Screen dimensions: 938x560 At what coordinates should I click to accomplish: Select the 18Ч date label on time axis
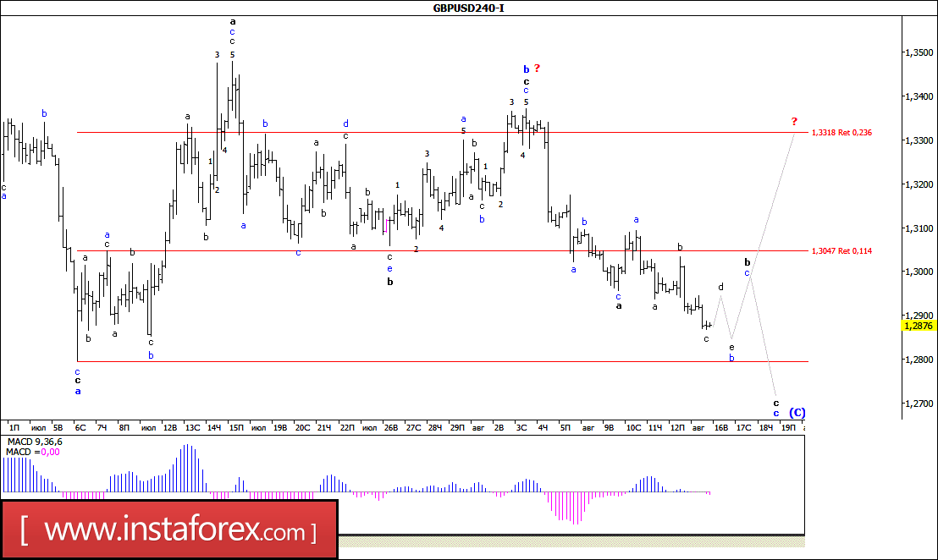pos(766,428)
